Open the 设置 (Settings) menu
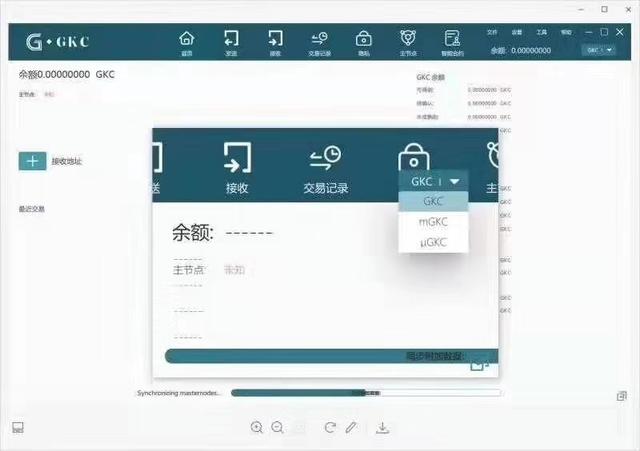Image resolution: width=640 pixels, height=451 pixels. pos(517,32)
